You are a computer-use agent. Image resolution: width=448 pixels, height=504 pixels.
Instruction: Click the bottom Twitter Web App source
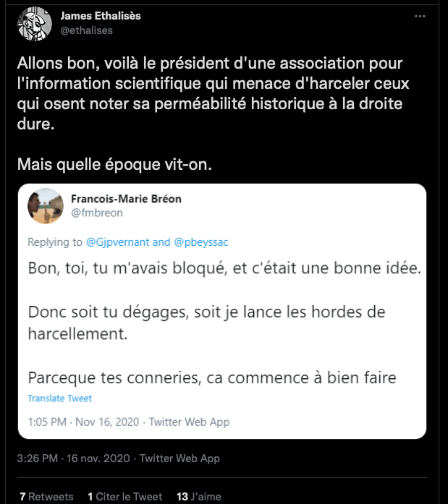tap(179, 458)
